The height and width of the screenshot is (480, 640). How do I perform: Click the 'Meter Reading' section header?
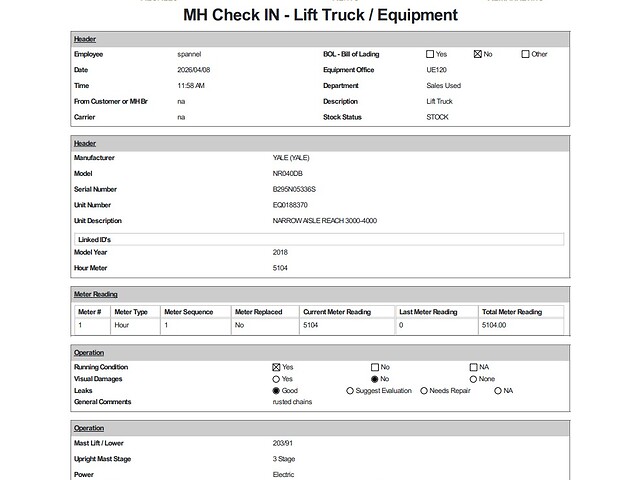pyautogui.click(x=96, y=295)
